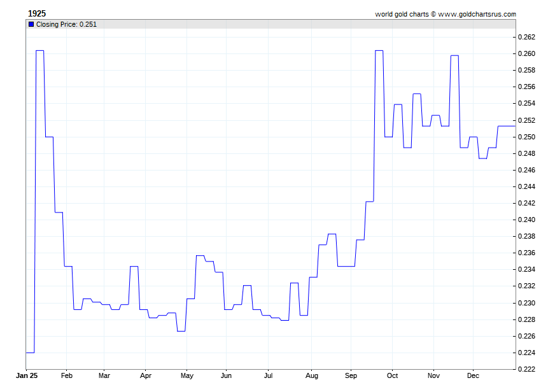Click the Oct month label
The height and width of the screenshot is (392, 541).
[x=392, y=376]
